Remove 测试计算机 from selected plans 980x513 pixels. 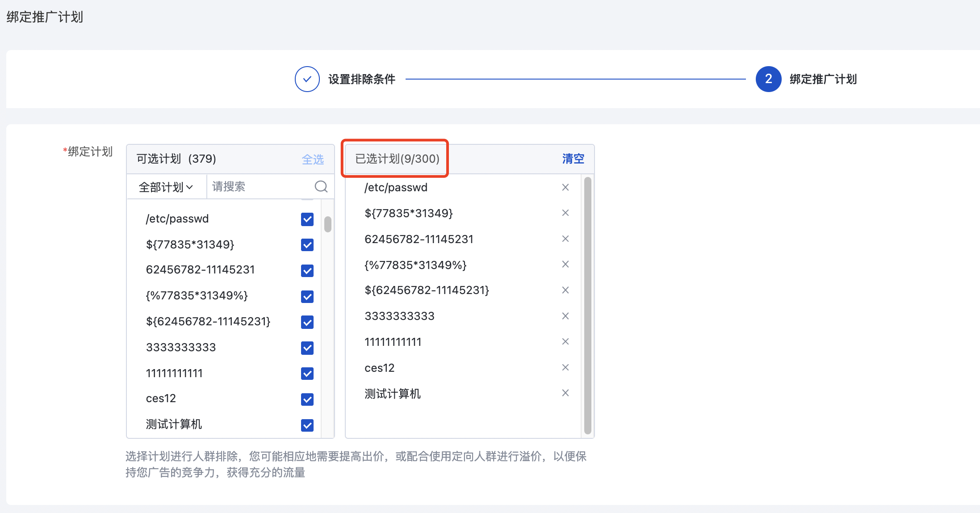coord(565,393)
